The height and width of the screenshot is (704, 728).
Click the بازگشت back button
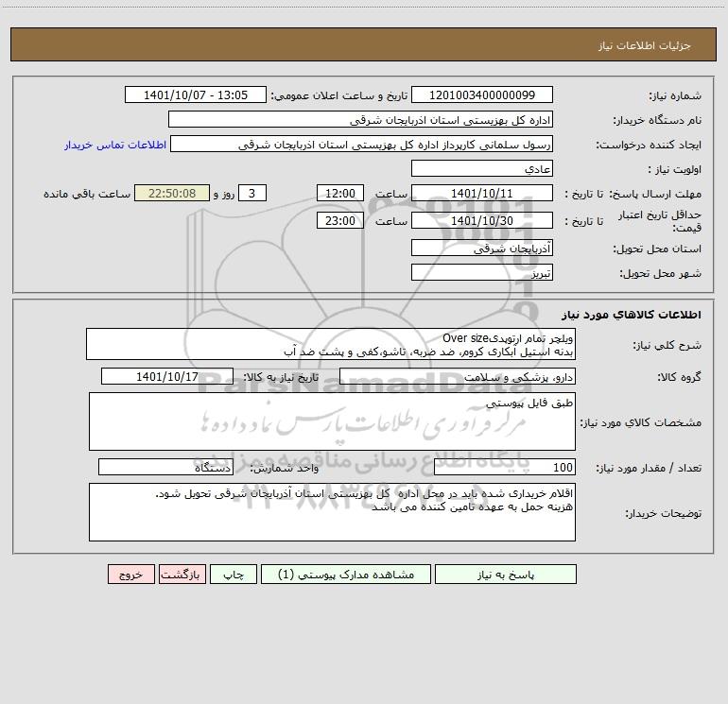182,575
